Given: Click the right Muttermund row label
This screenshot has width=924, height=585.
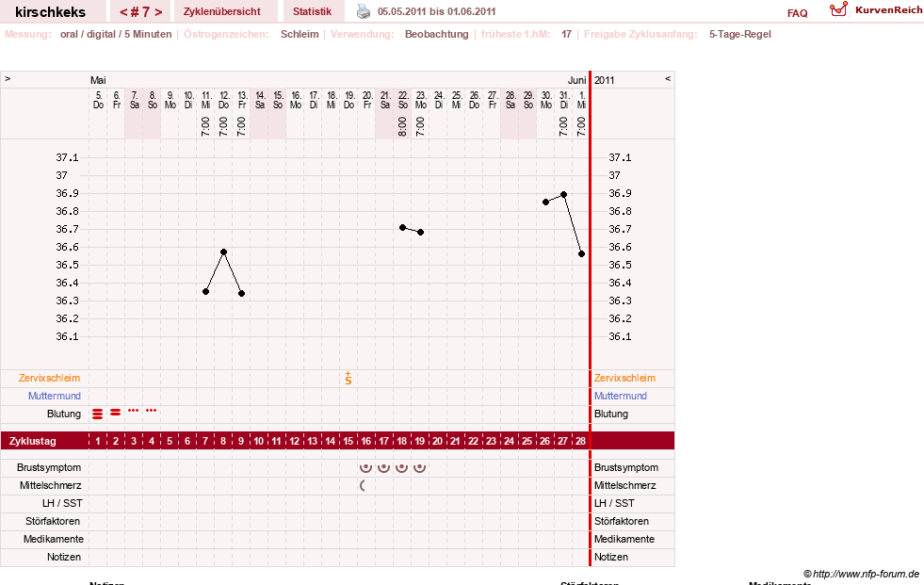Looking at the screenshot, I should (621, 396).
